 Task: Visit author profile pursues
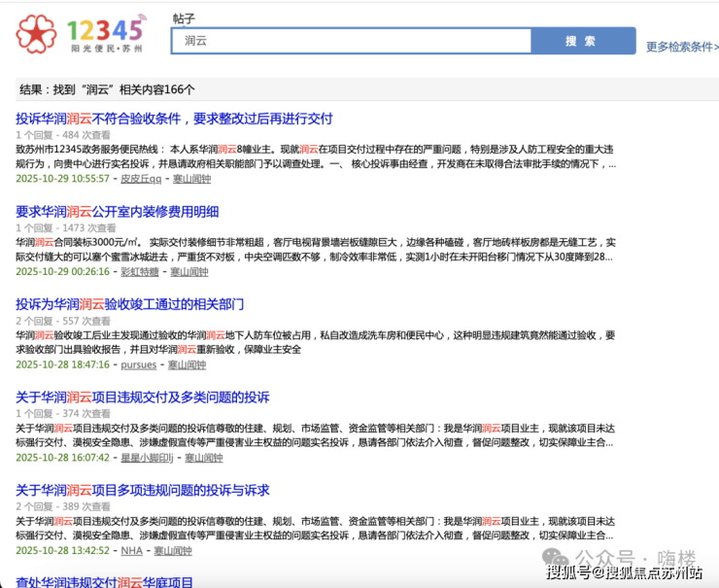[138, 364]
